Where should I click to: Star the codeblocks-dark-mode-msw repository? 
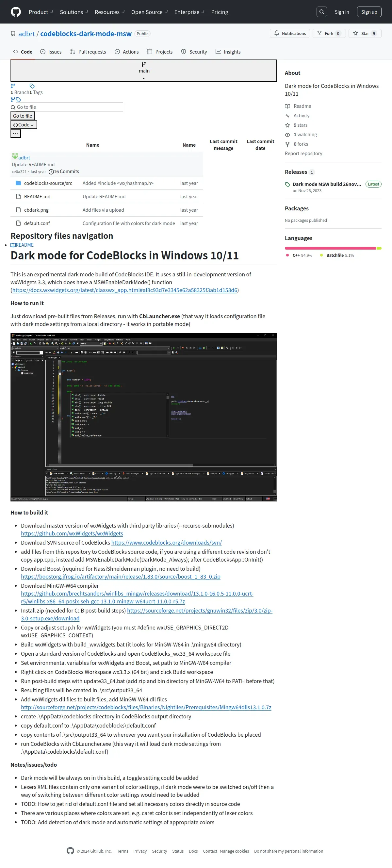coord(365,33)
